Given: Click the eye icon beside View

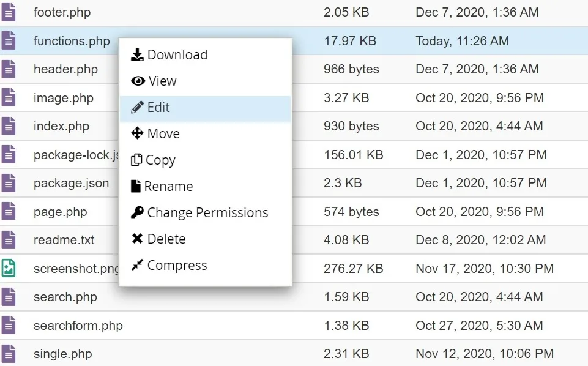Looking at the screenshot, I should 138,81.
